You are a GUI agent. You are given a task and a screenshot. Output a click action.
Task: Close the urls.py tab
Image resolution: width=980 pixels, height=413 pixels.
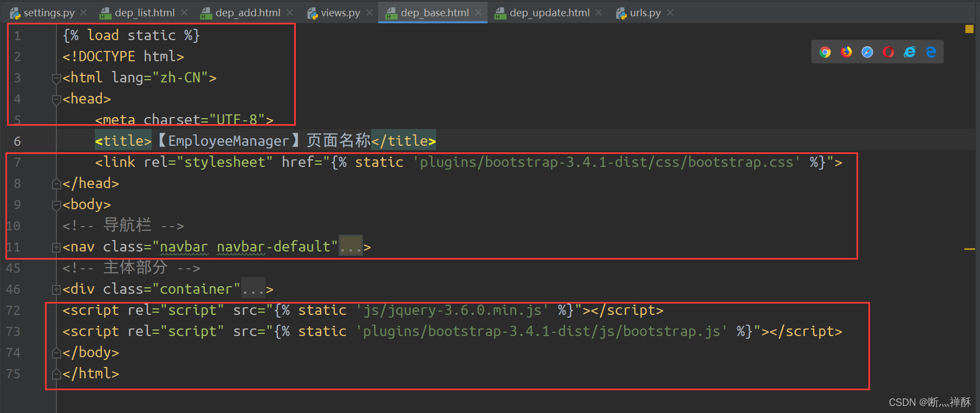click(670, 12)
